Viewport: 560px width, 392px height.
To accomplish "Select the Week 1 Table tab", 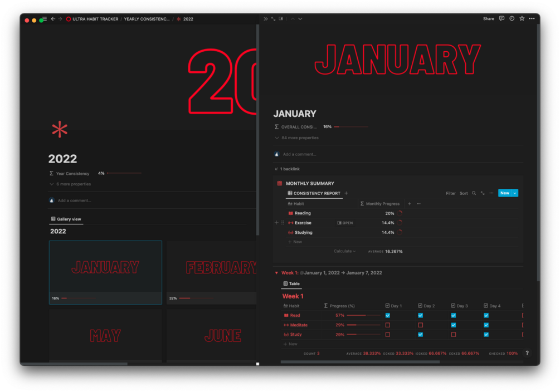I will [291, 284].
